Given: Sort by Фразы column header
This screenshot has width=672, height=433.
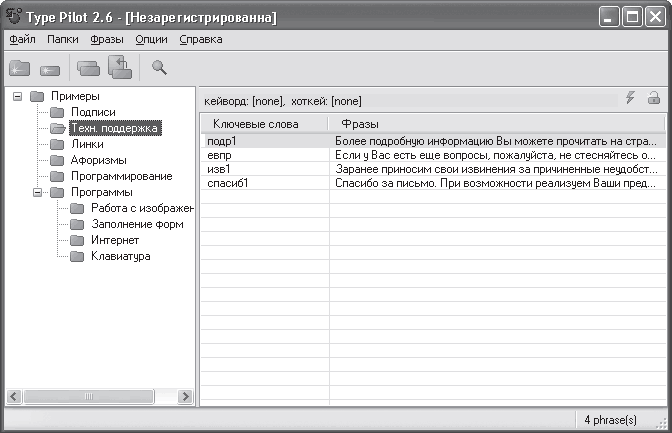Looking at the screenshot, I should pyautogui.click(x=497, y=124).
